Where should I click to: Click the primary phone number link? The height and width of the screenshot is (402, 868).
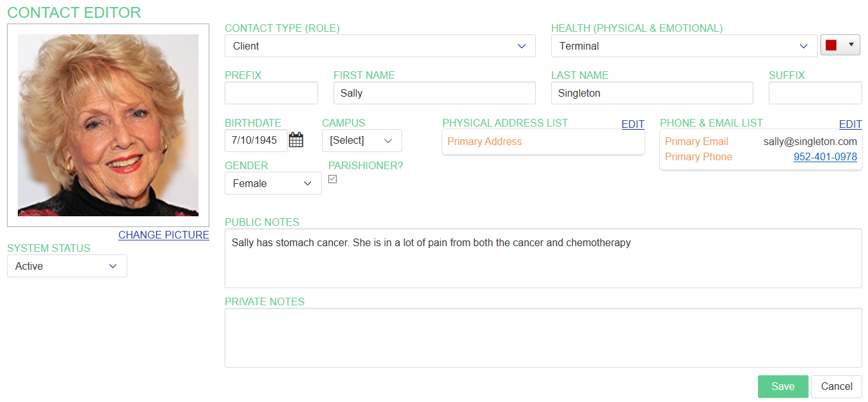click(825, 156)
